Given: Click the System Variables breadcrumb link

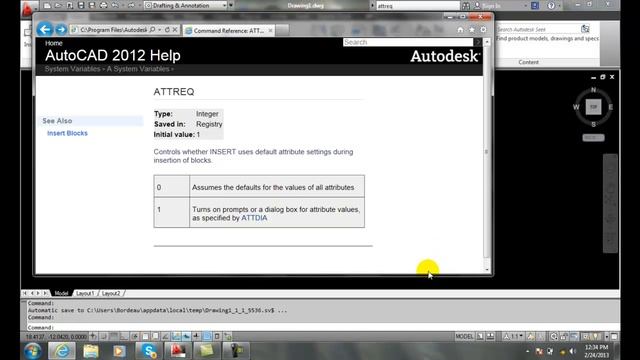Looking at the screenshot, I should [72, 69].
